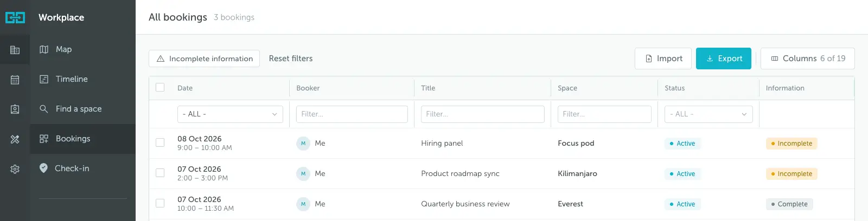Open the Quarterly business review title
Viewport: 868px width, 221px height.
(465, 204)
